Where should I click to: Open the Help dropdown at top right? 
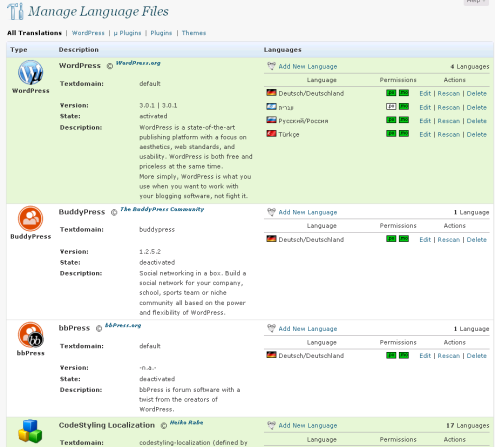coord(476,2)
